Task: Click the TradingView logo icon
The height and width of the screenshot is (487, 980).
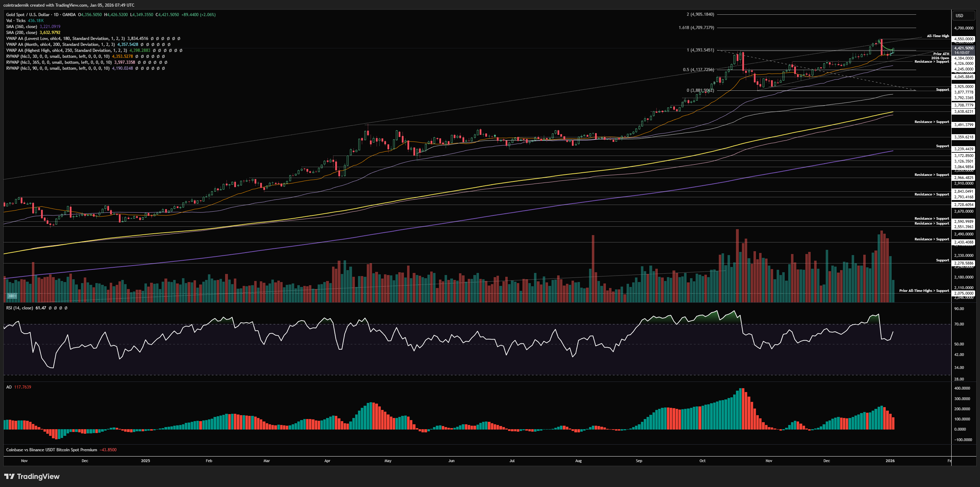Action: click(9, 476)
